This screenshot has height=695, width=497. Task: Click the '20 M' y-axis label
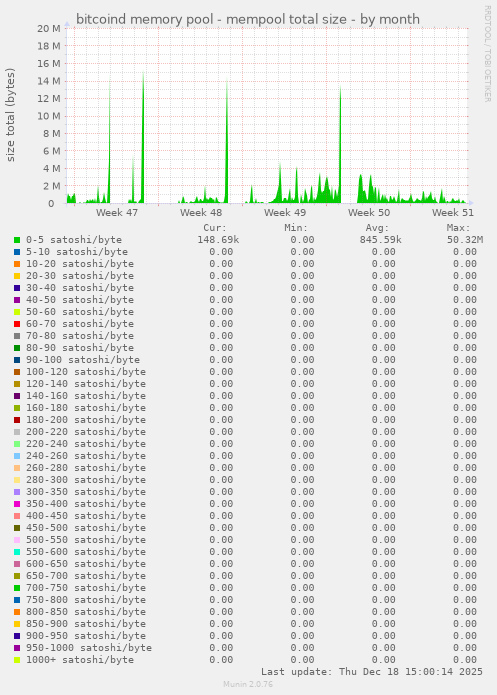coord(49,28)
